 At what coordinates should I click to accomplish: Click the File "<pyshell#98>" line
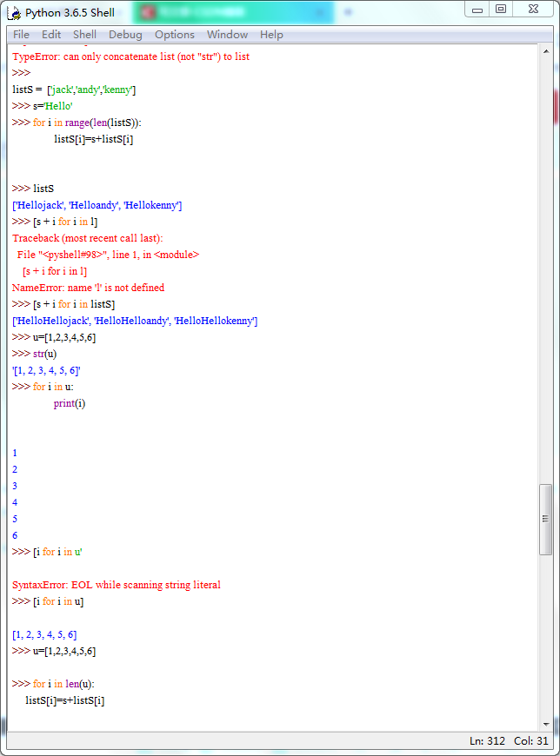(x=108, y=255)
